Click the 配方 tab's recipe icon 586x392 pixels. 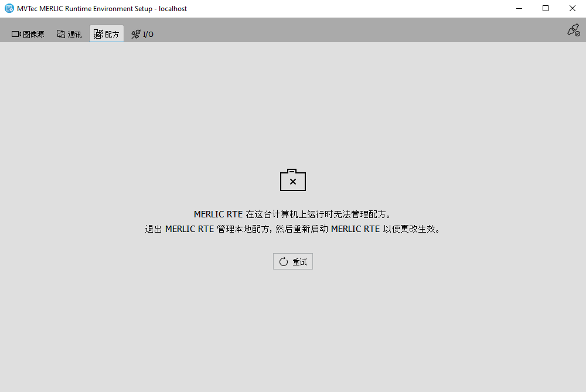pyautogui.click(x=98, y=34)
